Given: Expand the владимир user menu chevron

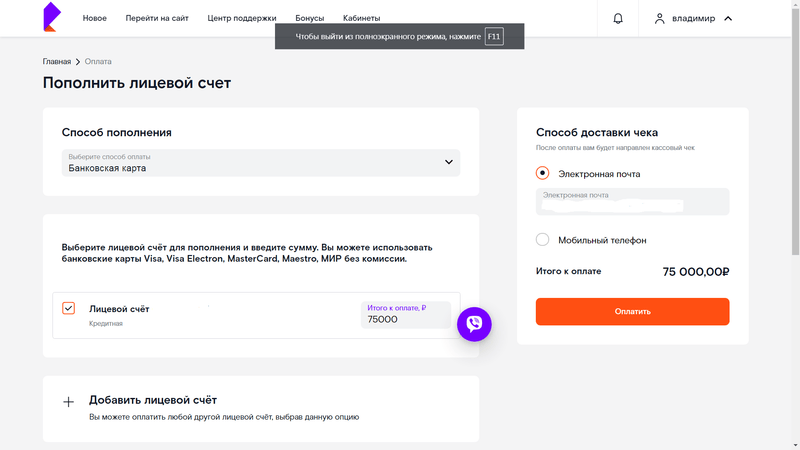Looking at the screenshot, I should pos(728,18).
